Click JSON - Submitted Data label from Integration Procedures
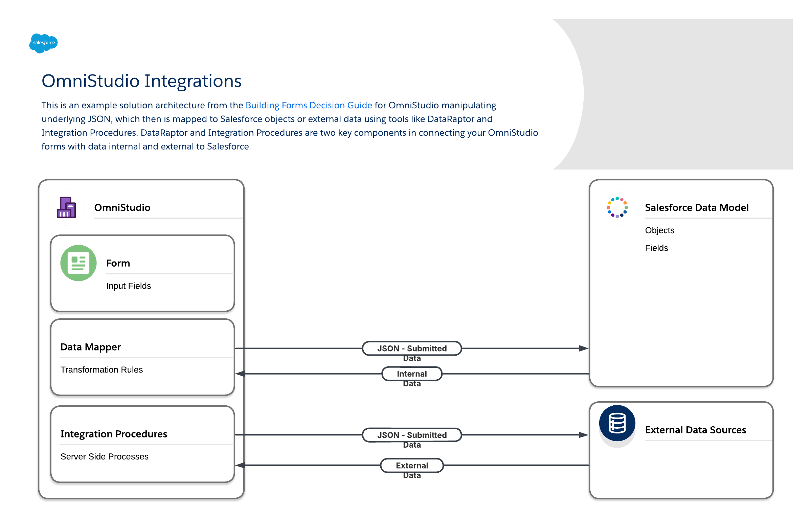812x518 pixels. tap(412, 435)
